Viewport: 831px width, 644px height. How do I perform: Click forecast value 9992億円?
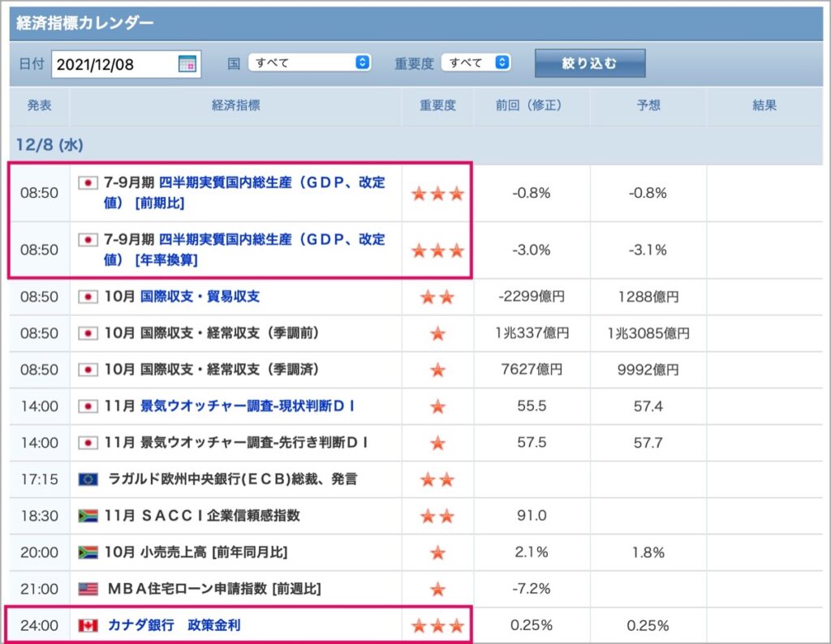(x=648, y=370)
